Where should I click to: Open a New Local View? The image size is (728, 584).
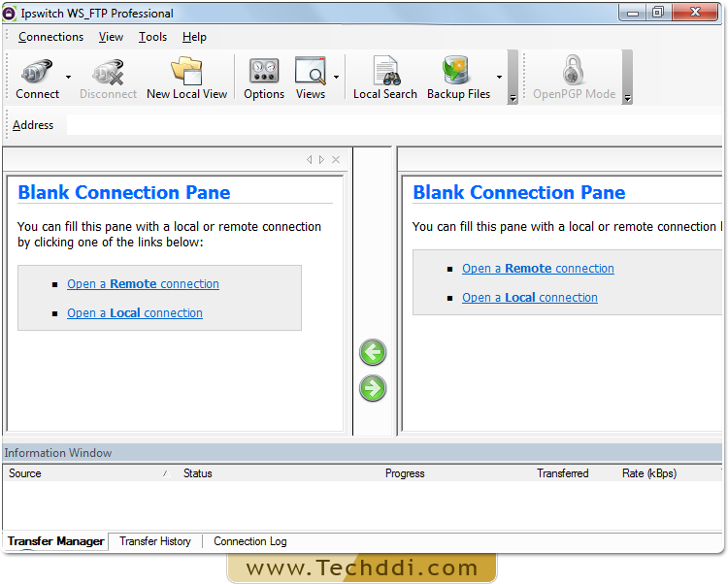click(186, 79)
